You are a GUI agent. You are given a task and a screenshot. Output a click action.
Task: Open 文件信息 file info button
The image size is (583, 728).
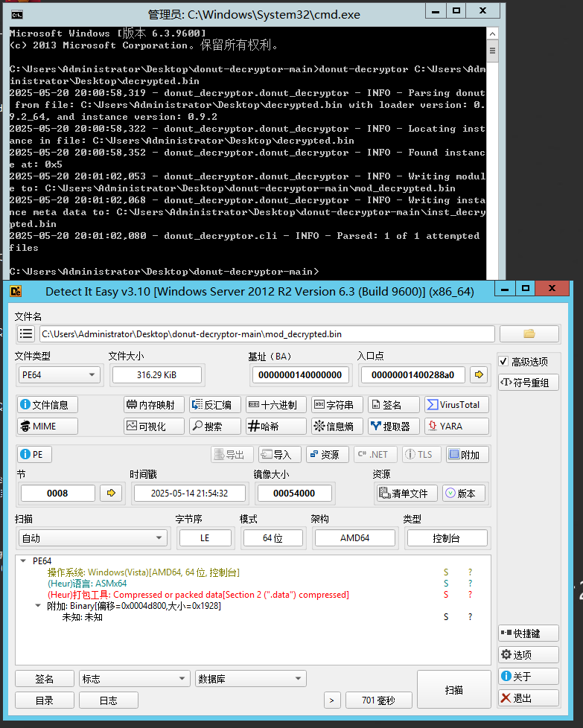(48, 405)
